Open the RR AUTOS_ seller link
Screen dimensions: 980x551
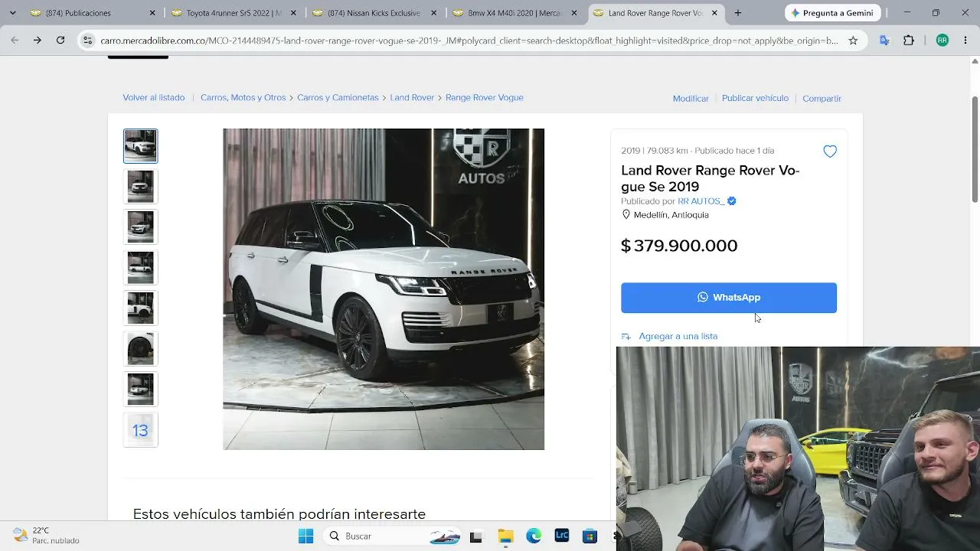click(x=701, y=201)
